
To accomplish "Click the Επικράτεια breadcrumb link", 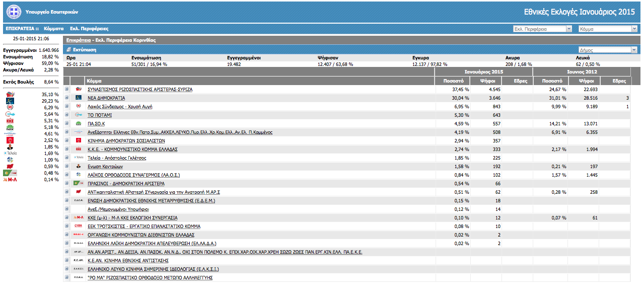I will pos(79,39).
